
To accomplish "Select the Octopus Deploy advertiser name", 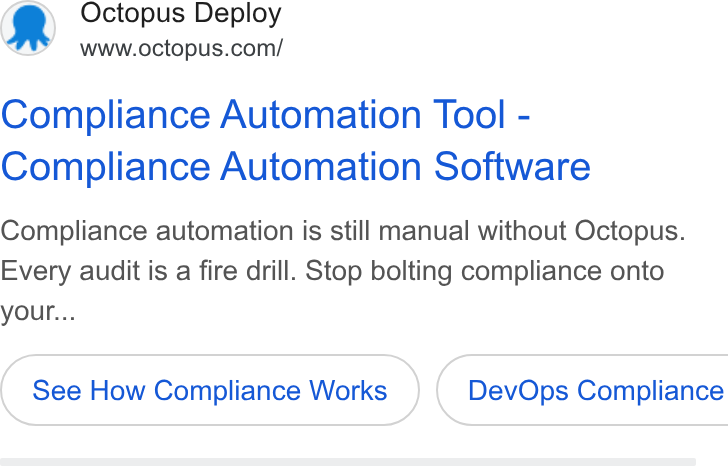I will point(181,13).
